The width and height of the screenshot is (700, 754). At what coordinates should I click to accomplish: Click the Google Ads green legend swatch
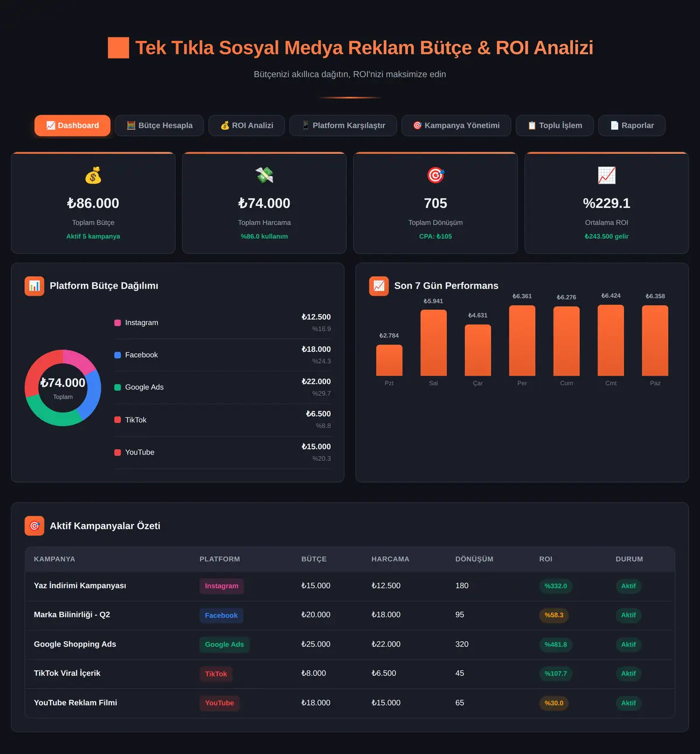(x=118, y=388)
